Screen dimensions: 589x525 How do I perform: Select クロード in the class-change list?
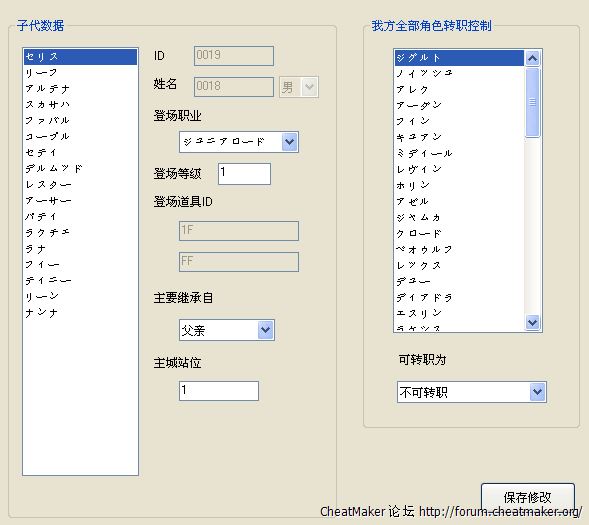(x=459, y=233)
